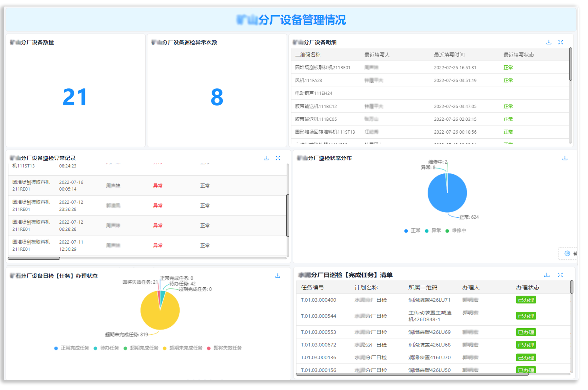Expand 设备明细 panel to fullscreen
Screen dimensions: 588x390
point(561,42)
